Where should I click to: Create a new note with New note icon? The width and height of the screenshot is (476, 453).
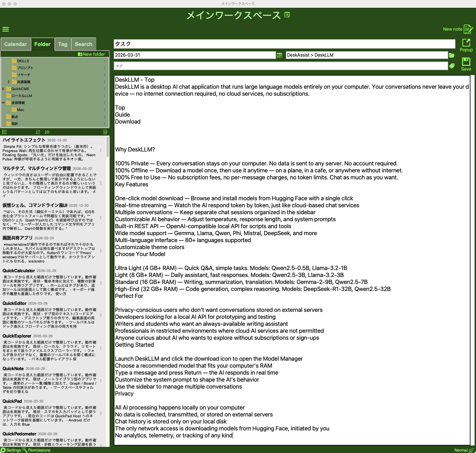click(x=468, y=29)
